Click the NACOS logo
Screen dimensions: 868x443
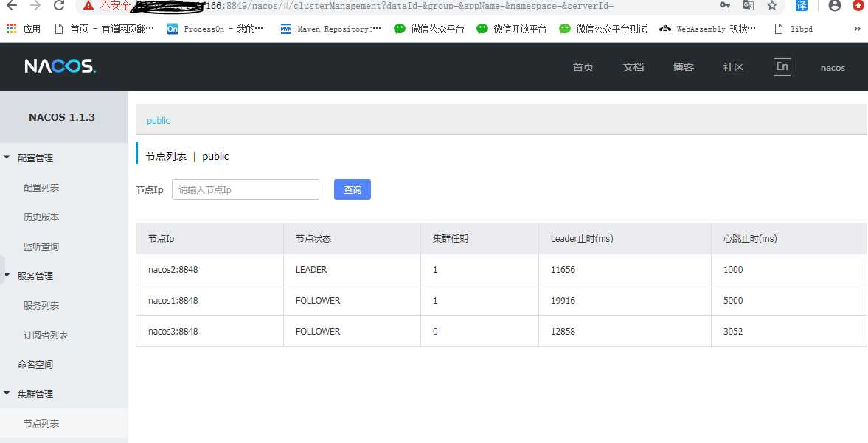tap(60, 66)
